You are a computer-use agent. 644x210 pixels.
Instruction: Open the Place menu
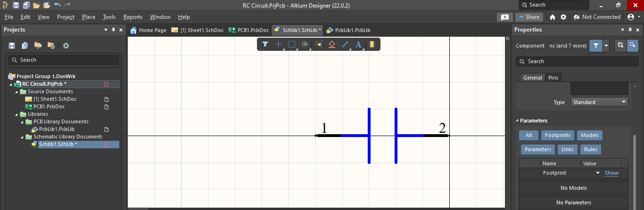click(88, 17)
